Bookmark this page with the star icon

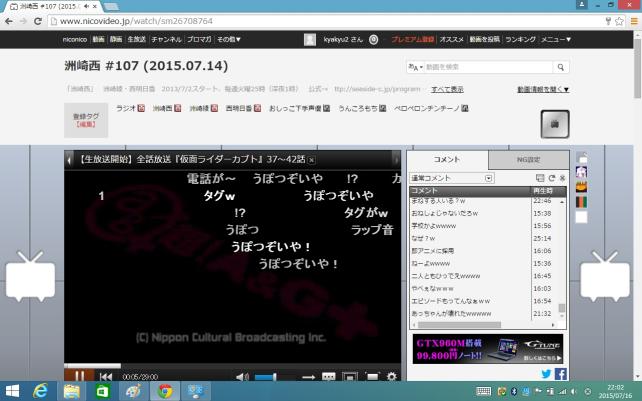pyautogui.click(x=619, y=21)
